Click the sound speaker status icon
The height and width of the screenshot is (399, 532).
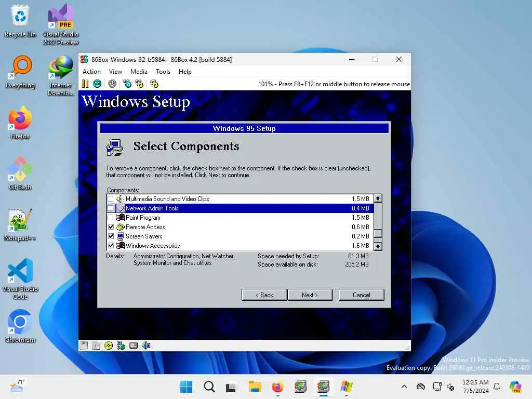146,345
